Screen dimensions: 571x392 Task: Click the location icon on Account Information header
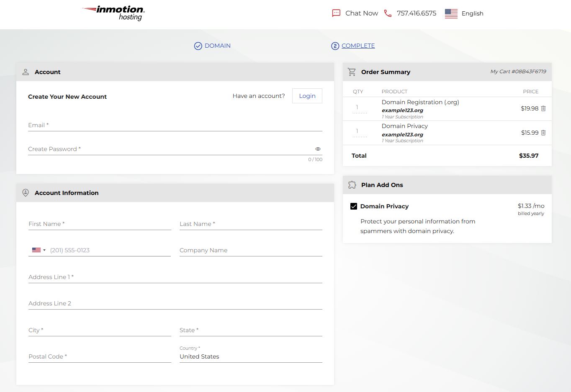[x=26, y=192]
